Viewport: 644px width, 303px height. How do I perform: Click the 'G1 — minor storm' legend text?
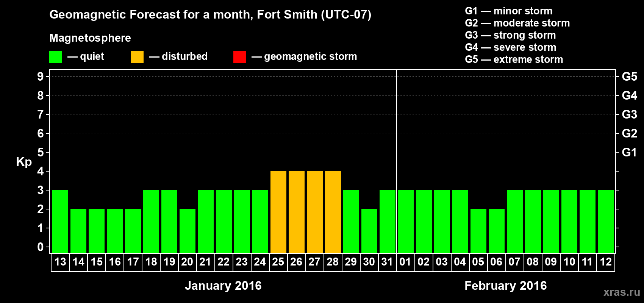click(x=509, y=11)
